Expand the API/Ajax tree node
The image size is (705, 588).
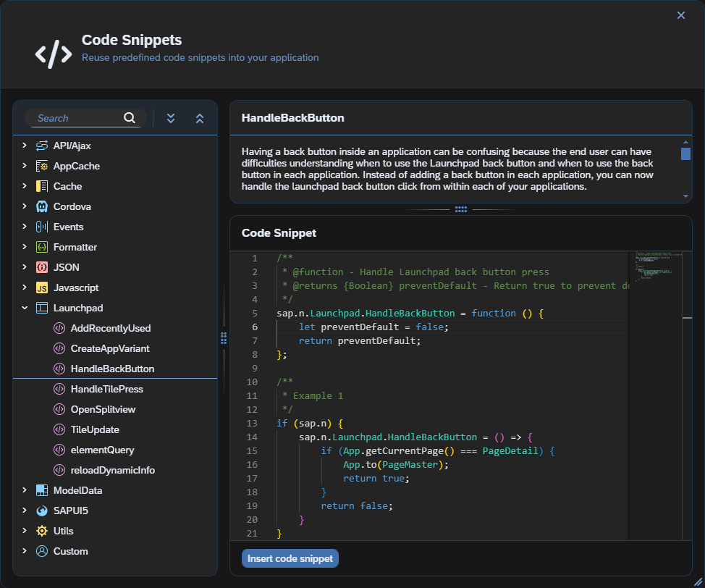25,146
